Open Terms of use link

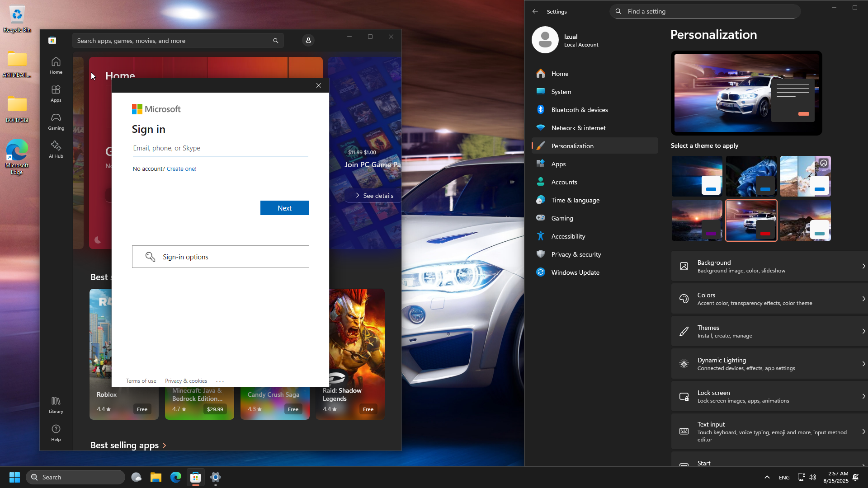click(x=141, y=381)
